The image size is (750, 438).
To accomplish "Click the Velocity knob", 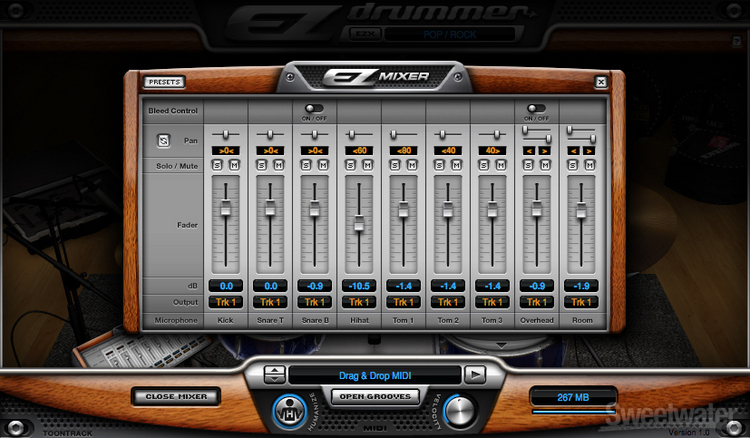I will pyautogui.click(x=460, y=410).
